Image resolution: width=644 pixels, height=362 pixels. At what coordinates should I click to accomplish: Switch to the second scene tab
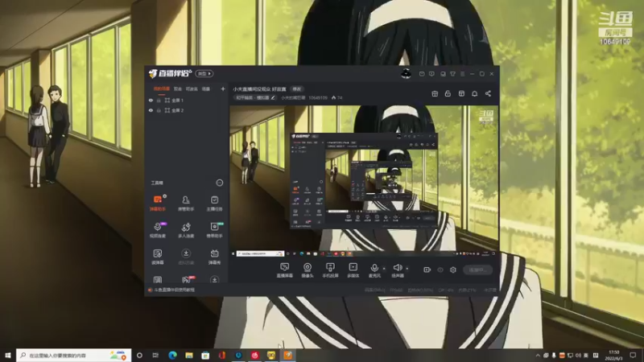177,88
